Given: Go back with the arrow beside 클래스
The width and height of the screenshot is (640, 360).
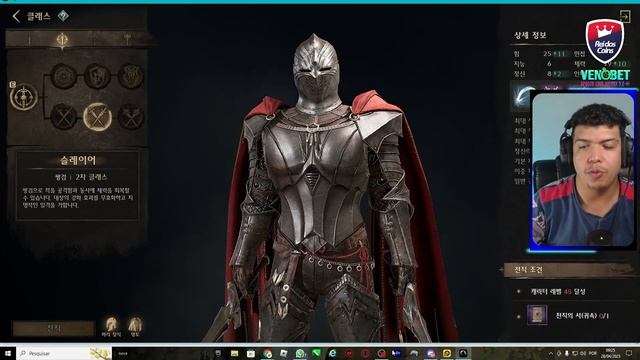Looking at the screenshot, I should click(16, 16).
